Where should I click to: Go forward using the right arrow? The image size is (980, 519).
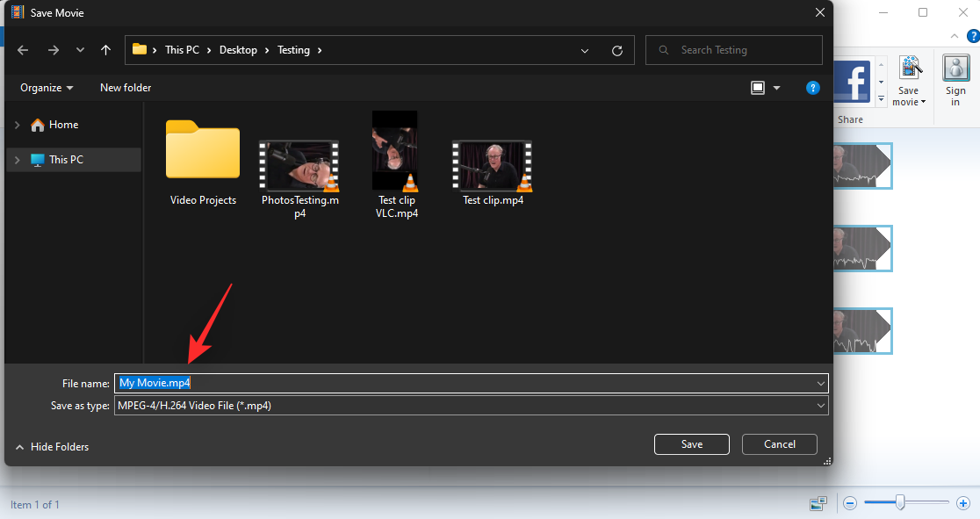pyautogui.click(x=54, y=50)
